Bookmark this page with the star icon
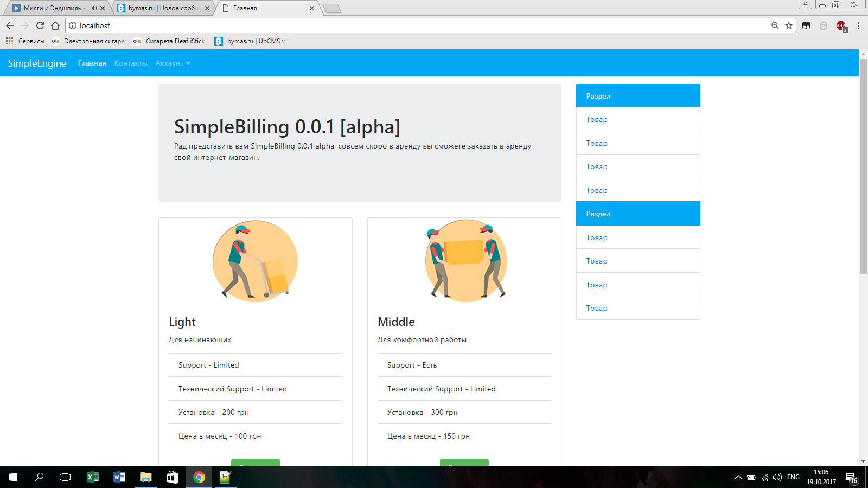 pyautogui.click(x=789, y=25)
